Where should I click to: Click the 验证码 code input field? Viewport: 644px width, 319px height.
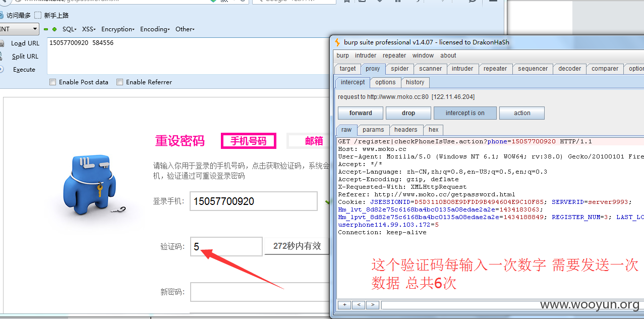(226, 247)
